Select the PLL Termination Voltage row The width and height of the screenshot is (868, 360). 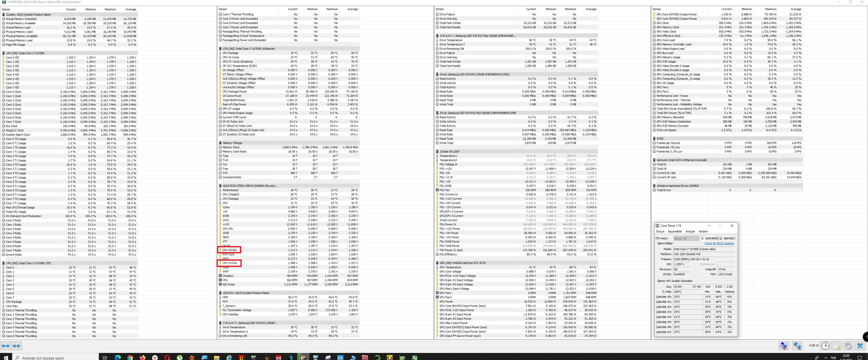(x=288, y=310)
